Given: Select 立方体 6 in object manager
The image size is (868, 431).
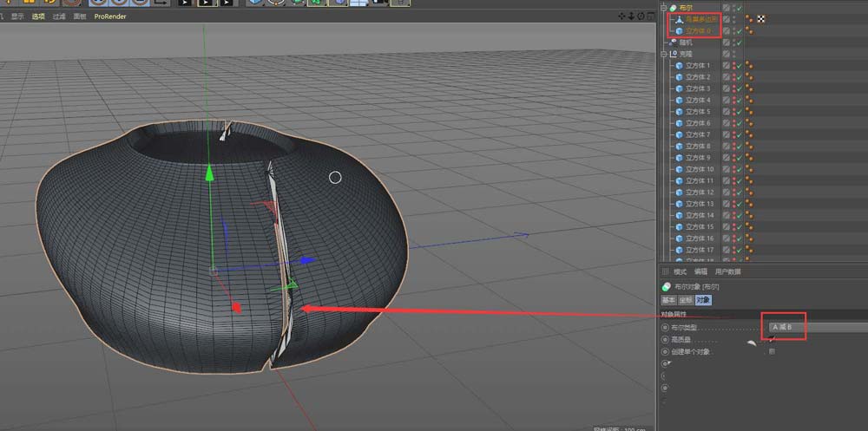Looking at the screenshot, I should coord(698,123).
